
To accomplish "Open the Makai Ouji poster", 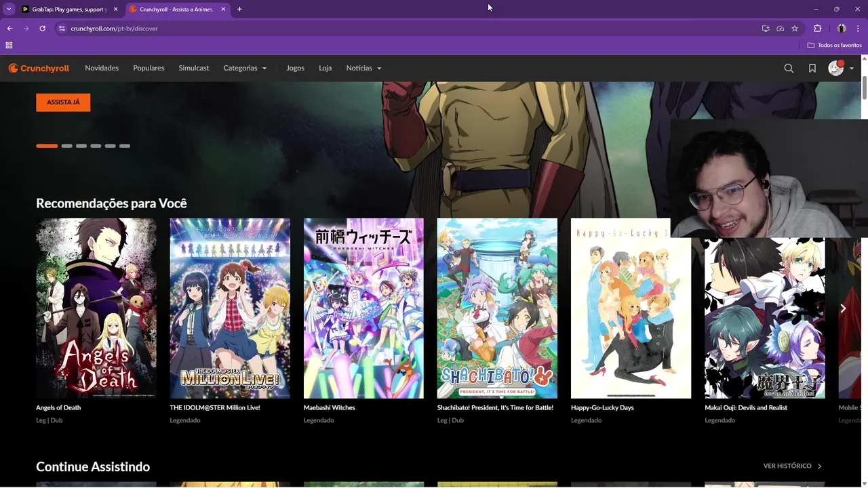I will pyautogui.click(x=765, y=318).
